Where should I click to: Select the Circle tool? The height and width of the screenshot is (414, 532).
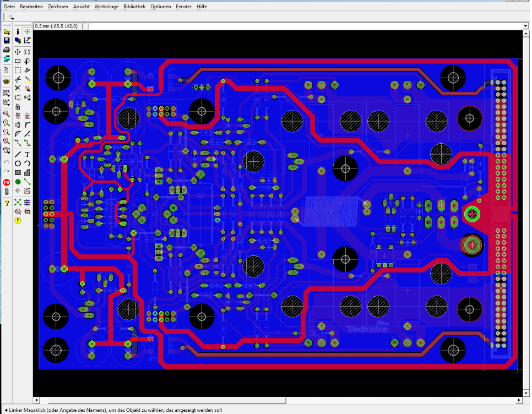18,164
